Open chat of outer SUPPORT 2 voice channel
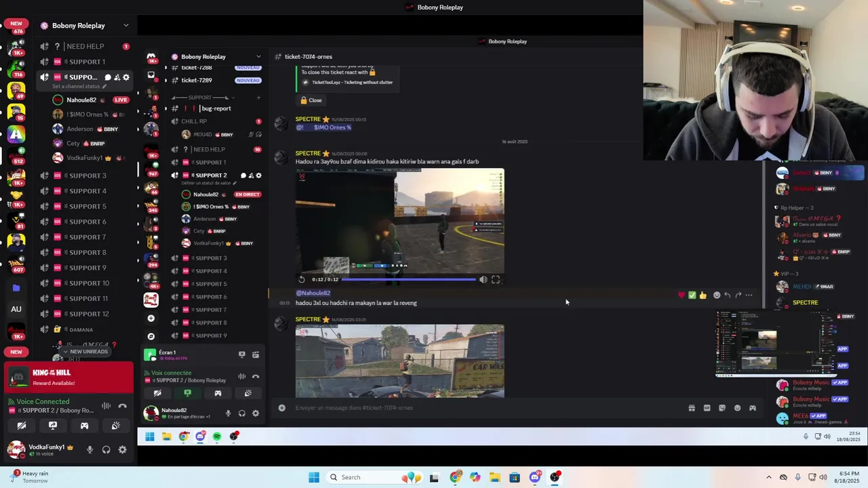The height and width of the screenshot is (488, 868). pos(107,77)
